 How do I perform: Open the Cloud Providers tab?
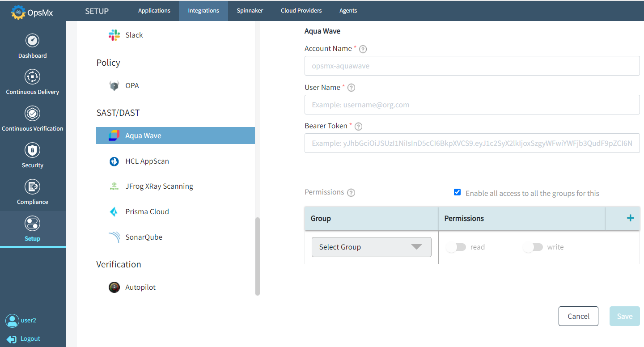pos(301,10)
